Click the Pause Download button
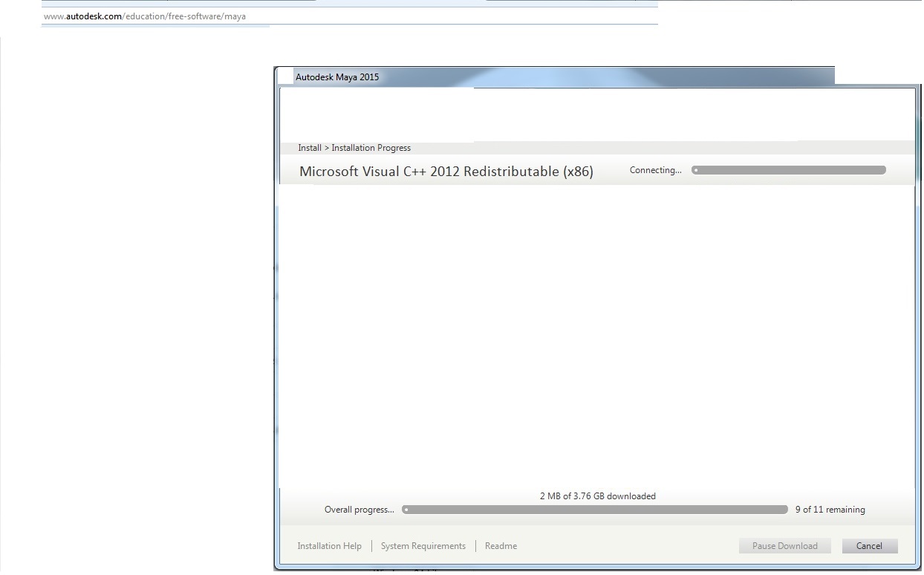Viewport: 924px width, 575px height. 784,546
